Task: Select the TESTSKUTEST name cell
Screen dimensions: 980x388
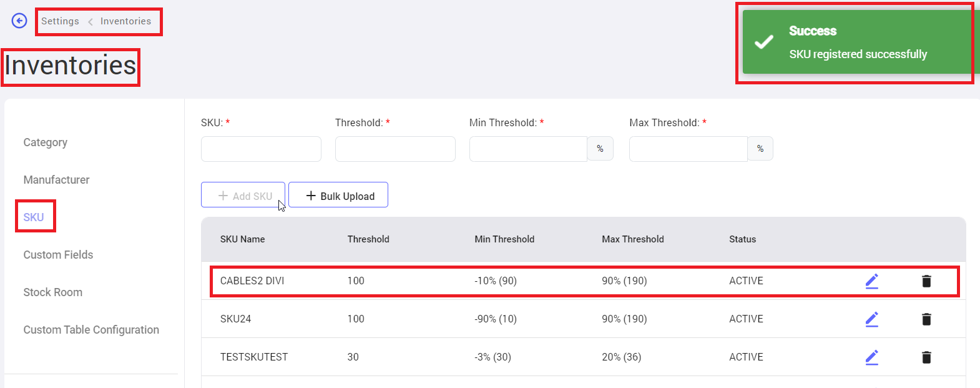Action: tap(254, 357)
